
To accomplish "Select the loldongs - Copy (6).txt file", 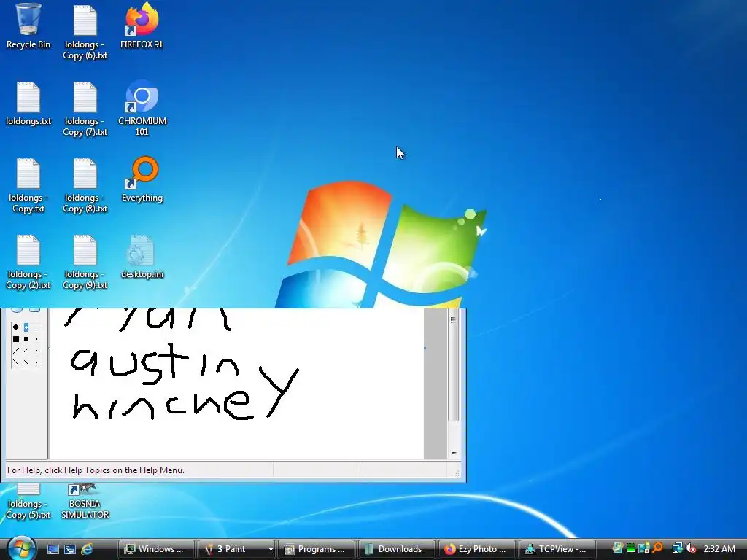I will tap(85, 32).
